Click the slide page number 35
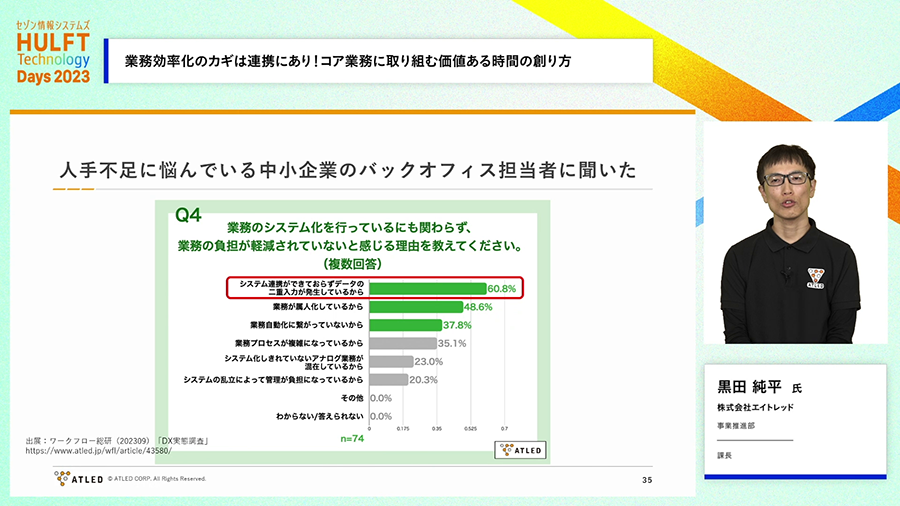The width and height of the screenshot is (900, 506). coord(644,480)
